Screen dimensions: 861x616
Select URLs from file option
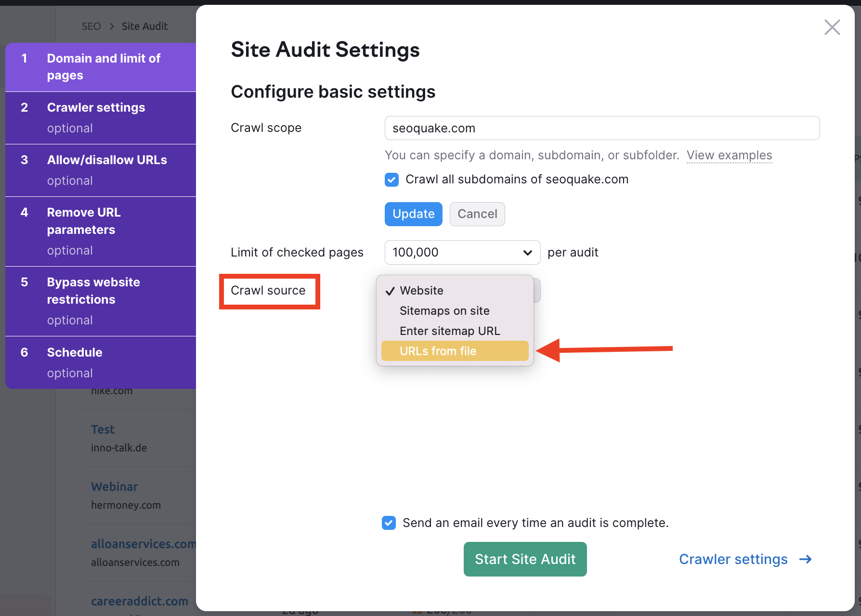pyautogui.click(x=455, y=351)
